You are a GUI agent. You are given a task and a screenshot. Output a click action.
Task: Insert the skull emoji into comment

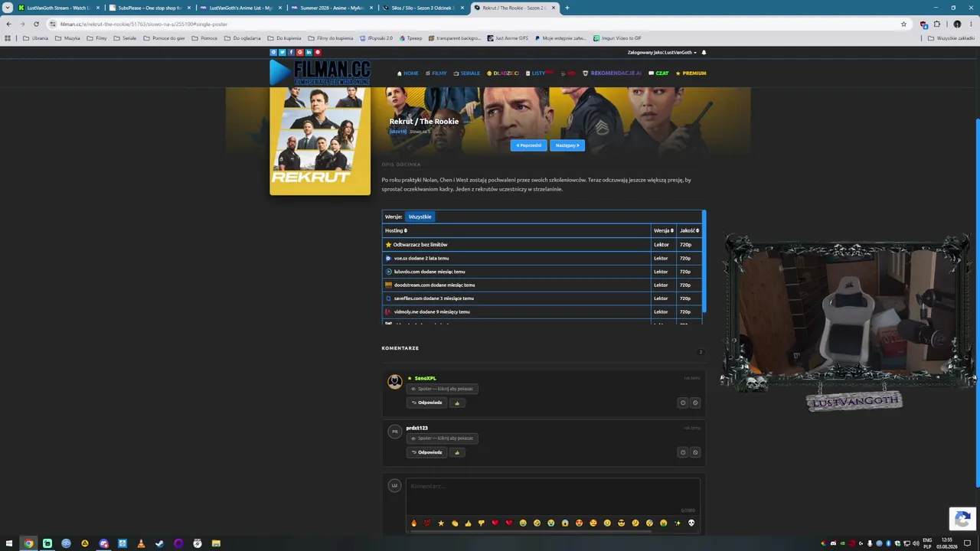point(691,523)
